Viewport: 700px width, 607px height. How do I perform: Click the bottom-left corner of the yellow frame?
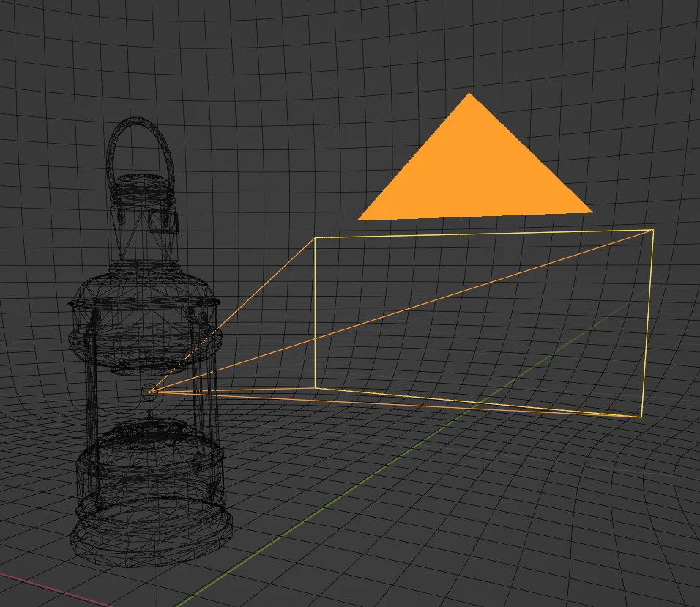[x=316, y=388]
